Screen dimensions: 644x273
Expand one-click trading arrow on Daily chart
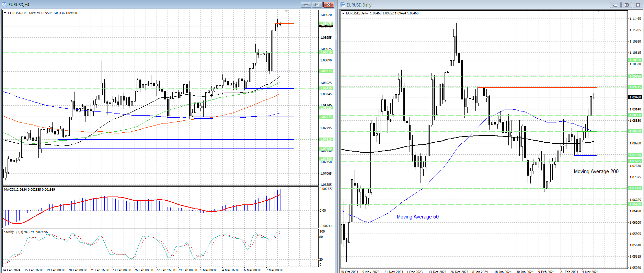(343, 13)
